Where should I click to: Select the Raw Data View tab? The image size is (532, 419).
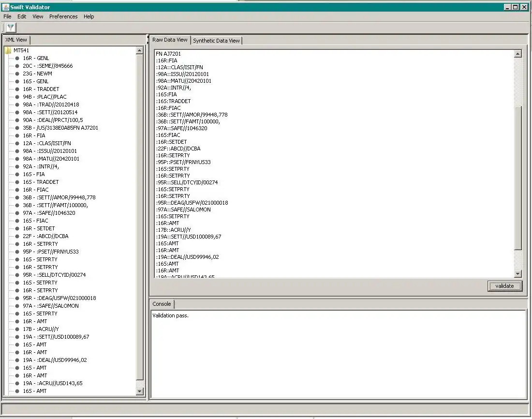[x=170, y=40]
